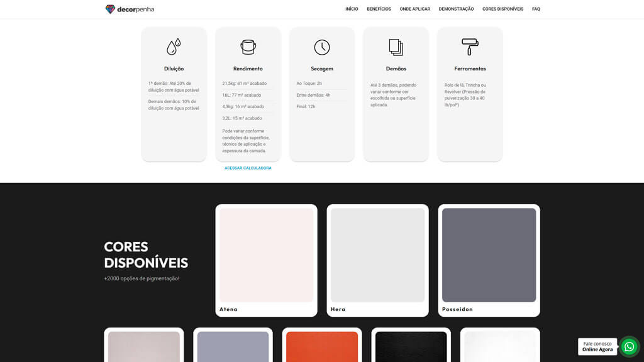Click the '+2000 opções de pigmentação!' text
Viewport: 644px width, 362px height.
tap(142, 278)
